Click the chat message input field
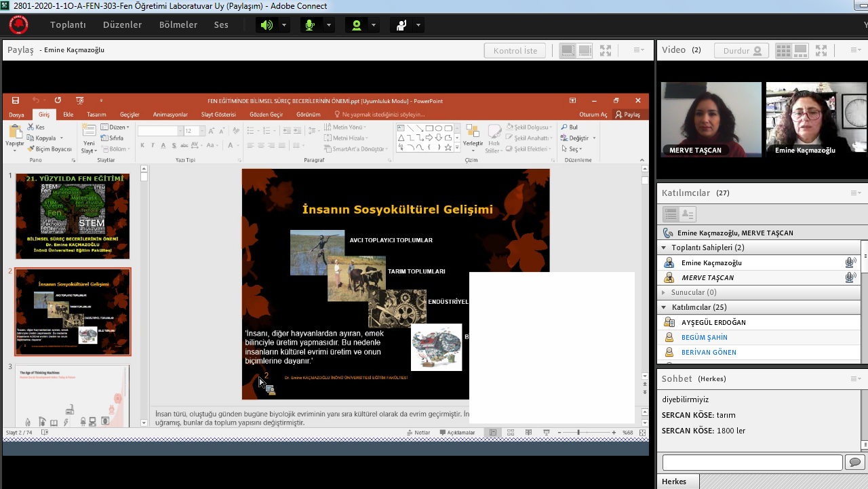 point(751,463)
